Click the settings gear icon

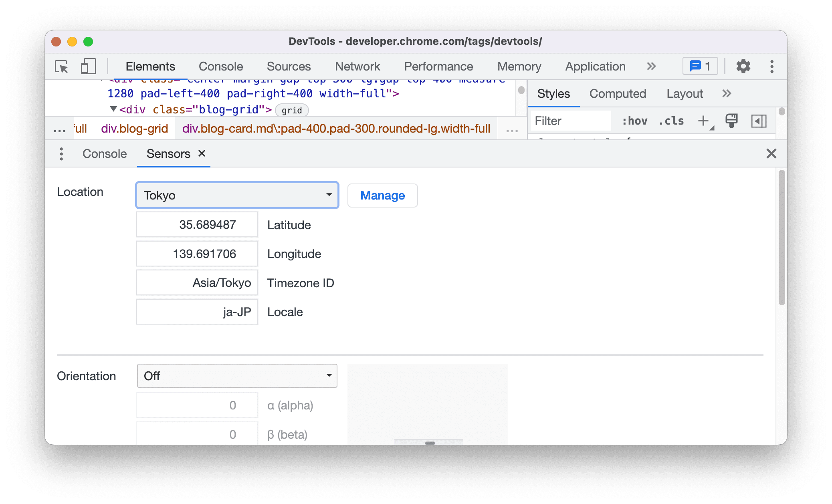coord(742,66)
